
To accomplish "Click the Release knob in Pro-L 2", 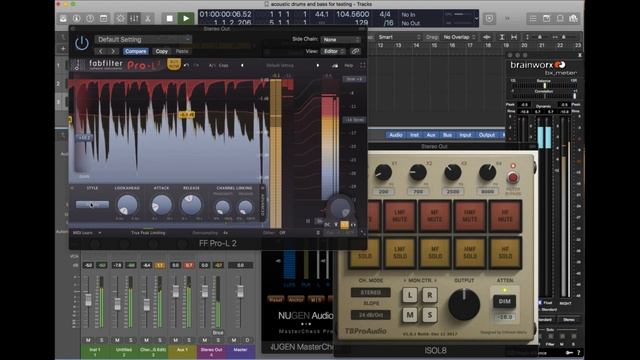I will coord(191,205).
